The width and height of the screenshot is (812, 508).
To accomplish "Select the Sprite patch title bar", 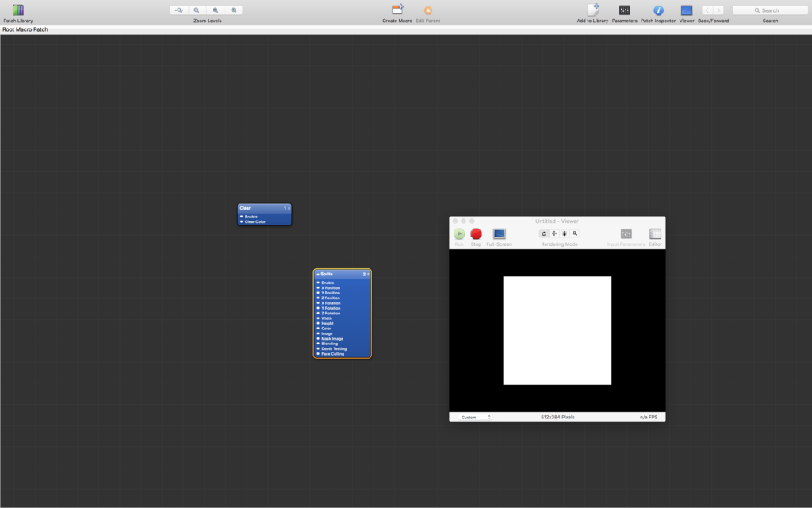I will click(342, 274).
